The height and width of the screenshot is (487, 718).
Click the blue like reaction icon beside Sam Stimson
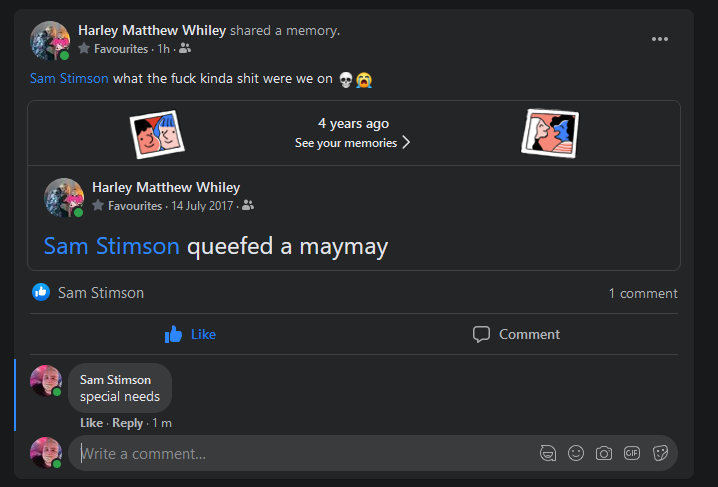(41, 292)
